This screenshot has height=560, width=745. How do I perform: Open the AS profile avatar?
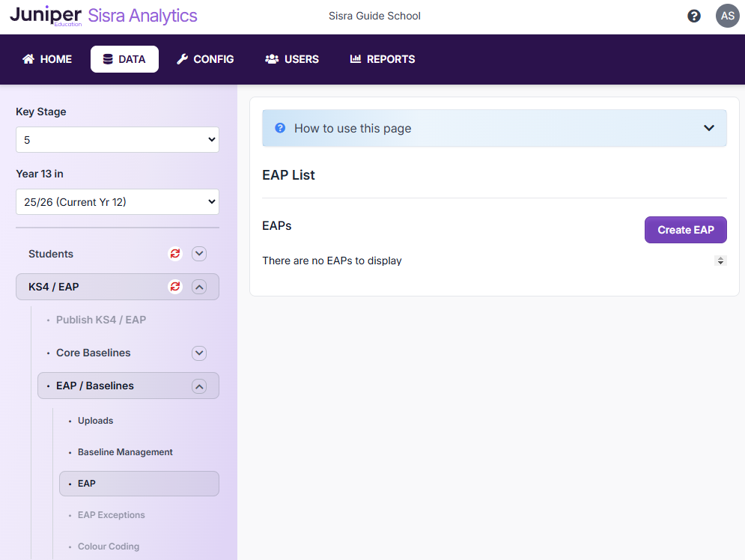coord(727,16)
